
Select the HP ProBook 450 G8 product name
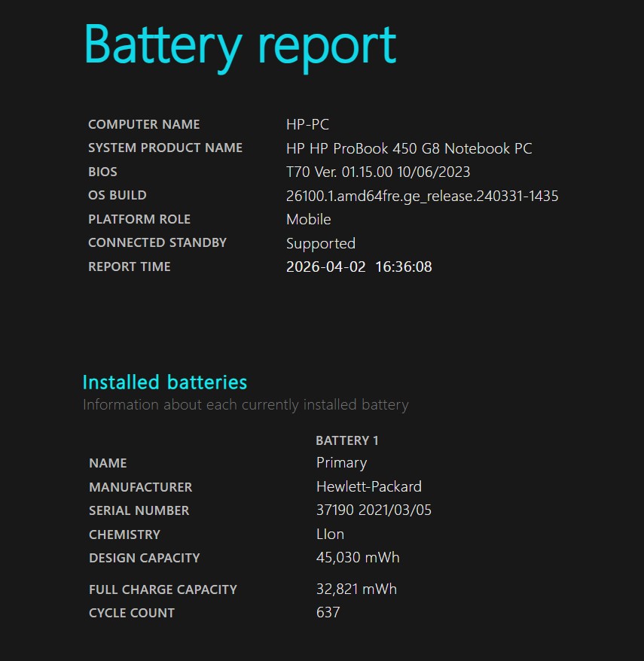click(409, 148)
